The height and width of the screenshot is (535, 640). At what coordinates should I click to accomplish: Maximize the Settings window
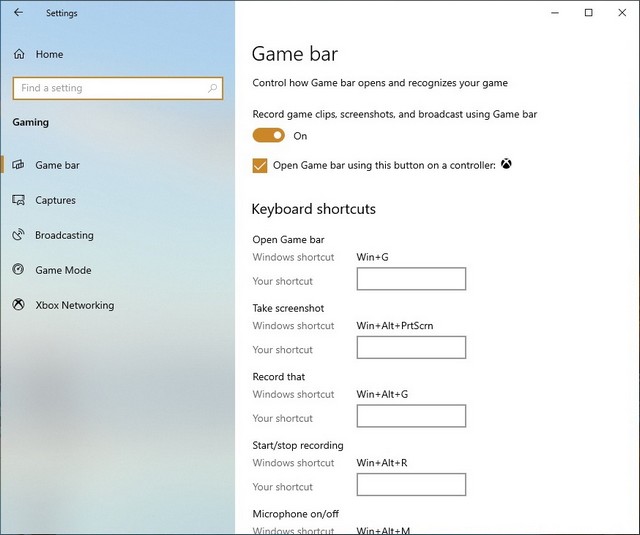[x=589, y=13]
